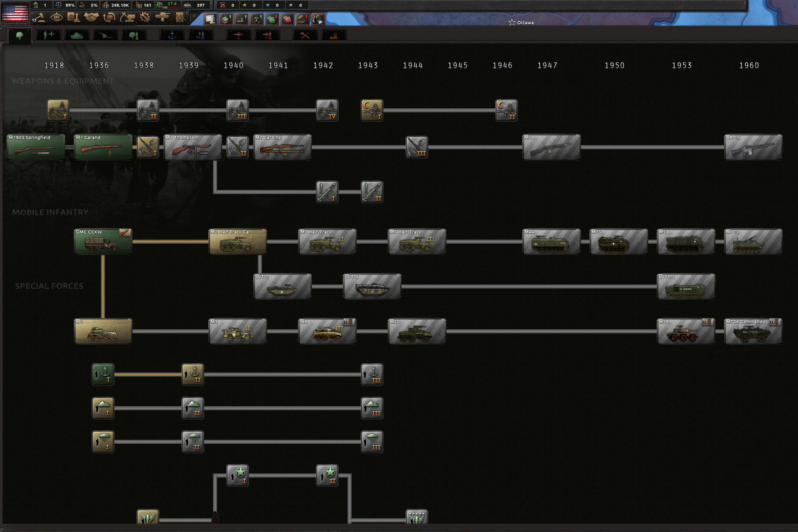Select the M3 Half-Track technology
798x532 pixels.
coord(327,242)
